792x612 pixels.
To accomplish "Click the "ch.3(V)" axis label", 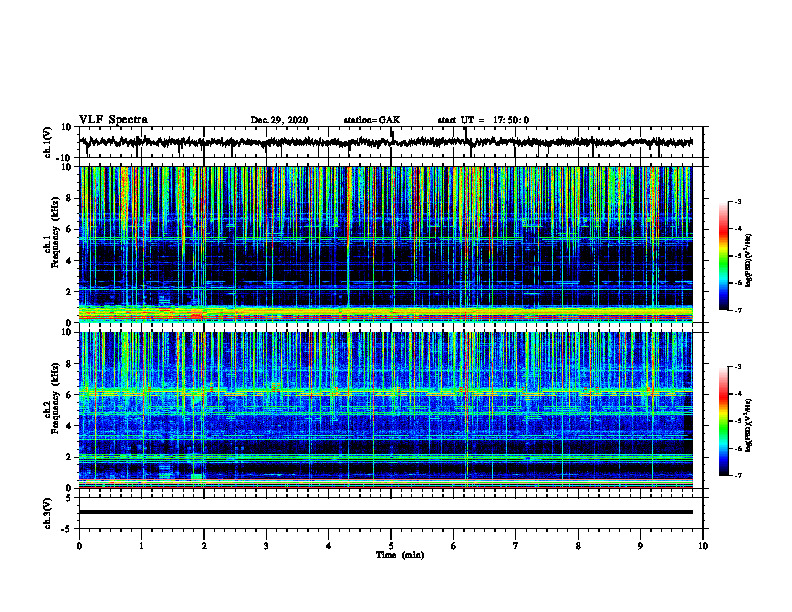I will coord(48,514).
